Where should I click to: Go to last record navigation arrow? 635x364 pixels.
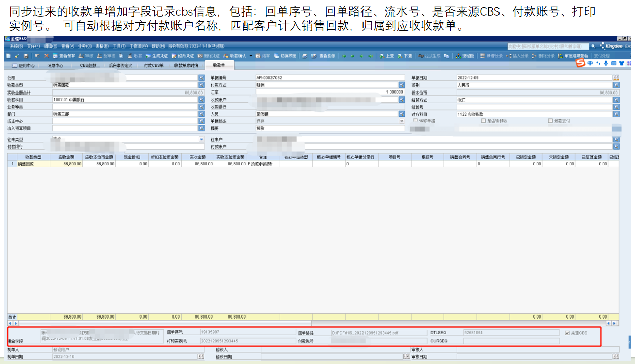click(x=371, y=55)
